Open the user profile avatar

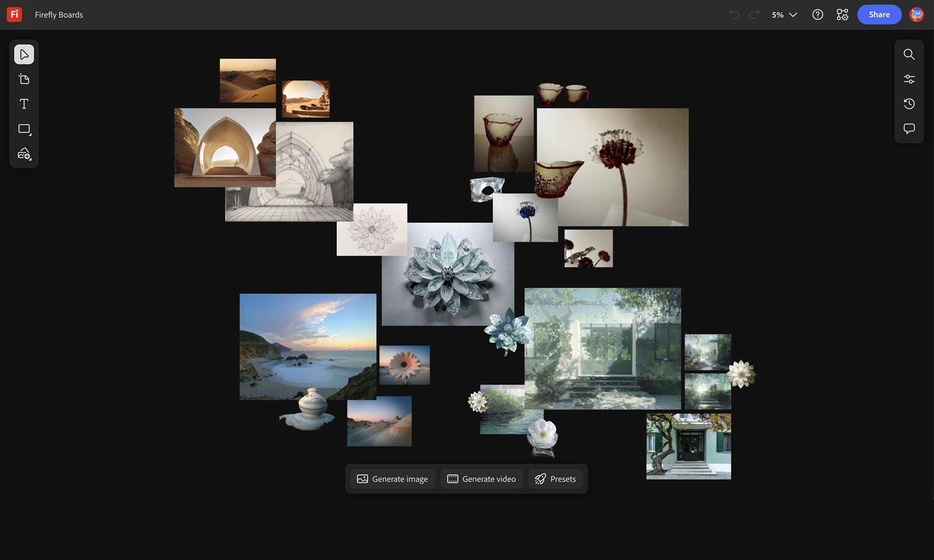pyautogui.click(x=916, y=15)
